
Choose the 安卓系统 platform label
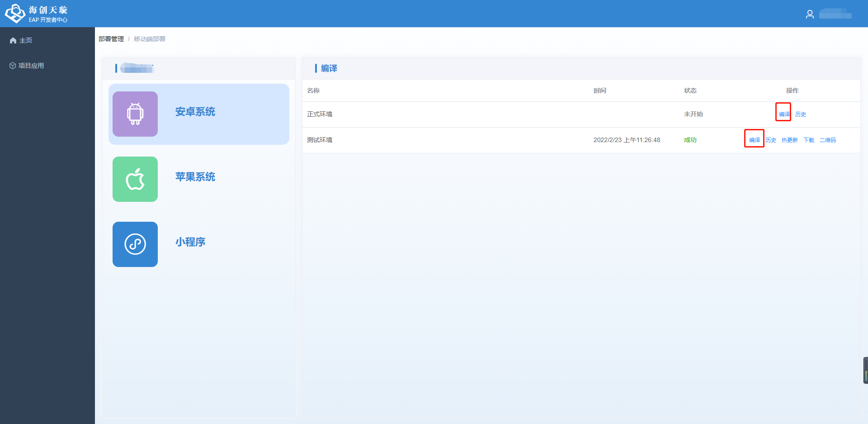(x=195, y=112)
